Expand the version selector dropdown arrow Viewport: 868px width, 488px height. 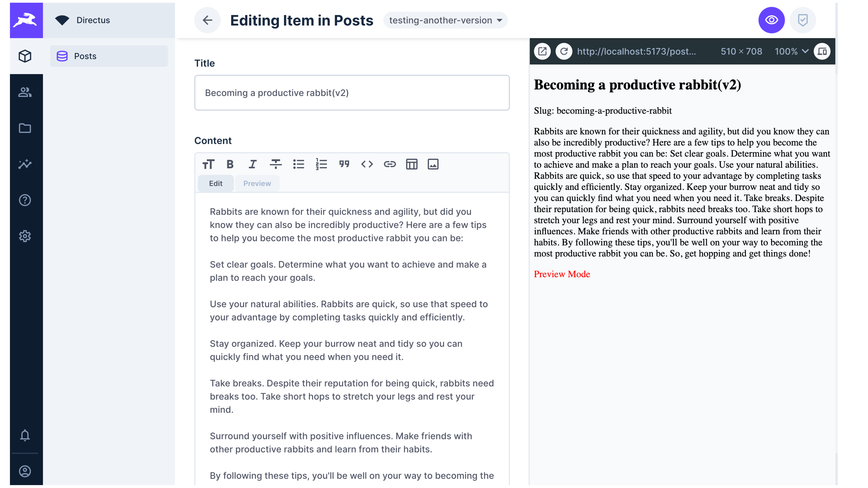pyautogui.click(x=500, y=20)
